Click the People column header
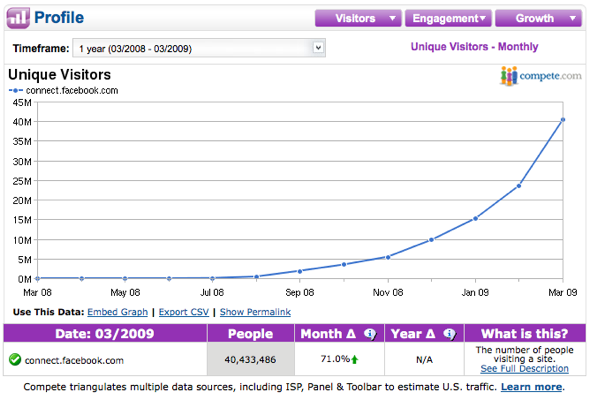This screenshot has width=590, height=393. tap(251, 334)
